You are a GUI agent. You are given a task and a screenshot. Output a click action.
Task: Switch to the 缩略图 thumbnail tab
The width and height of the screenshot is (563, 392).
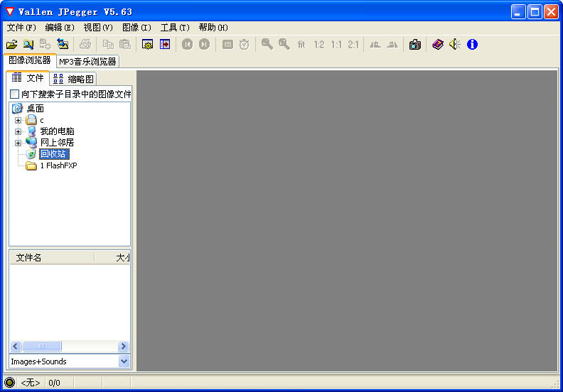pos(74,79)
